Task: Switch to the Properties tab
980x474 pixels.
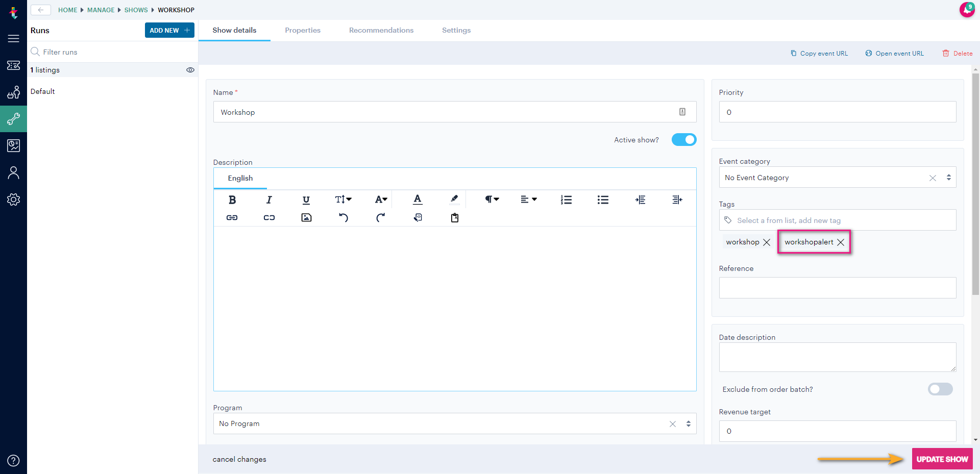Action: 303,30
